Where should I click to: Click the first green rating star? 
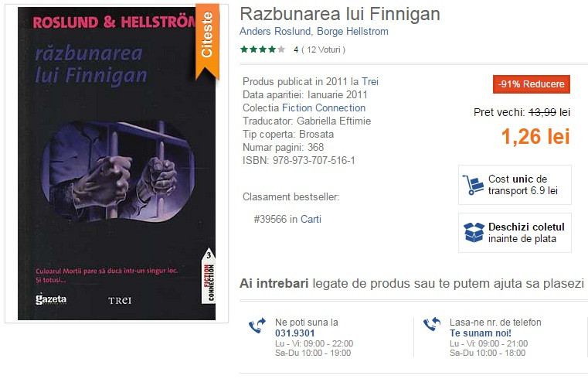pyautogui.click(x=244, y=50)
